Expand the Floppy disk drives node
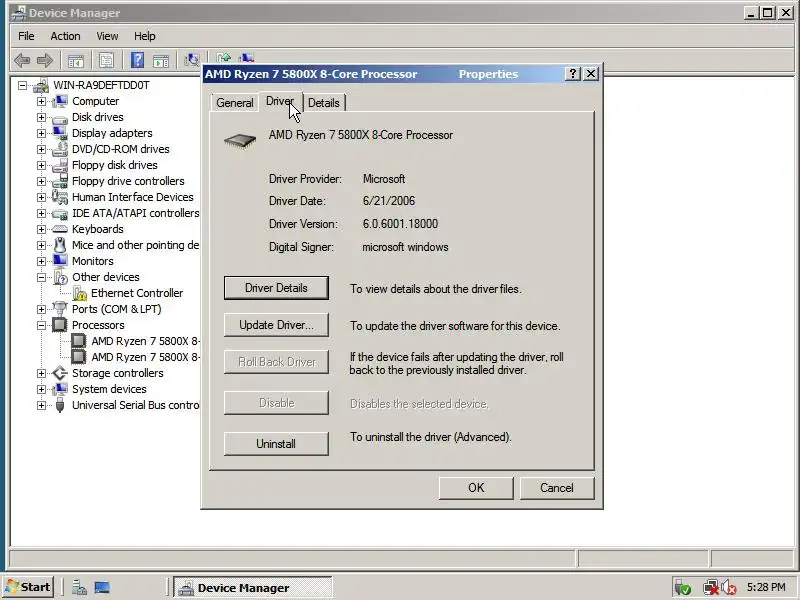 pos(41,165)
